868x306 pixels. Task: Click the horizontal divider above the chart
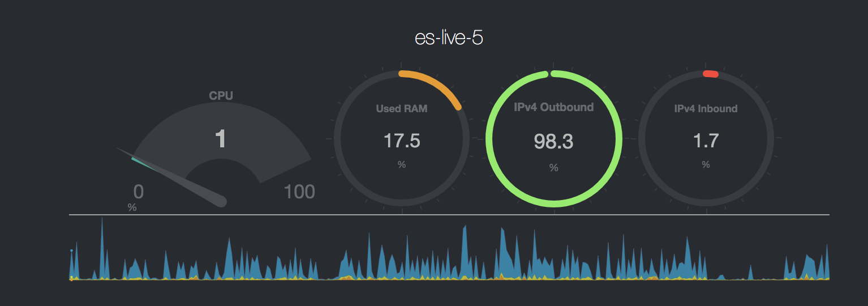(449, 215)
